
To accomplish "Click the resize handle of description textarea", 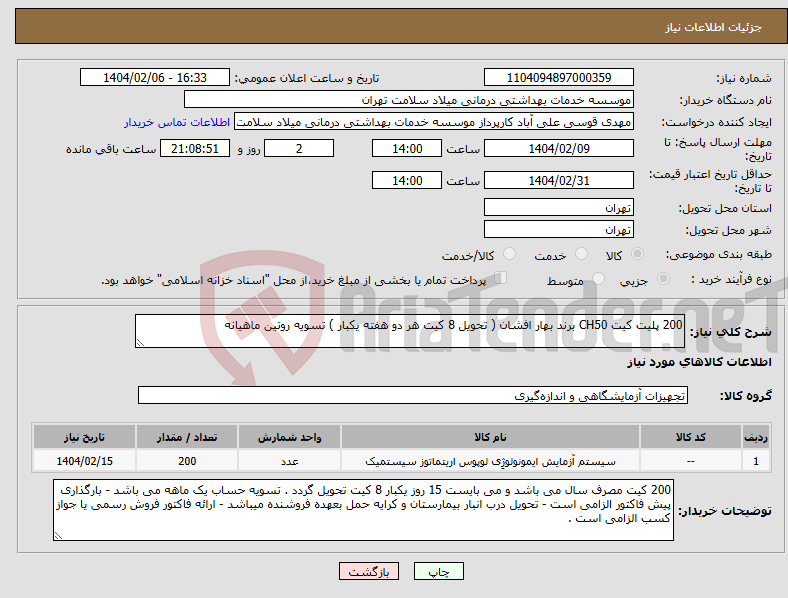I will [x=140, y=343].
